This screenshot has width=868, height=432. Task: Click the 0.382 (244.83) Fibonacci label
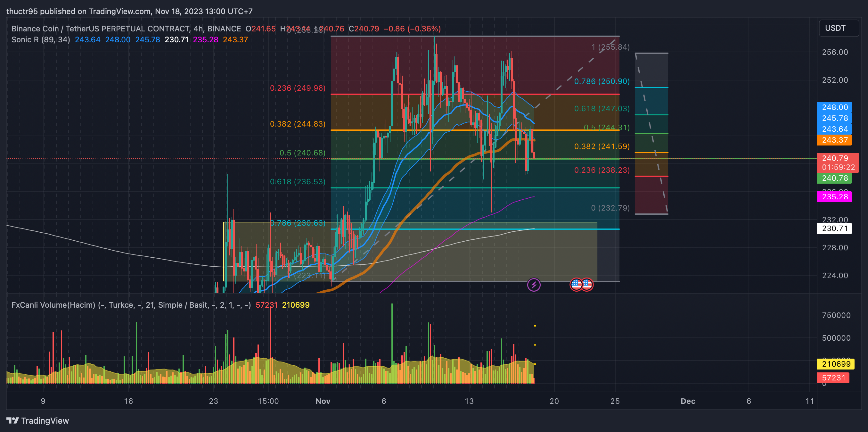(298, 124)
